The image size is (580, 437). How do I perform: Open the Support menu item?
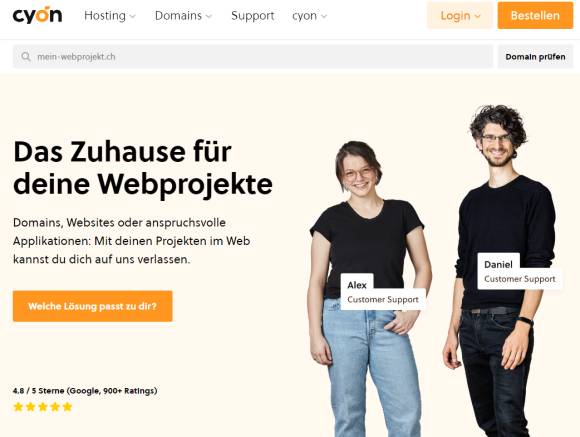(x=253, y=16)
